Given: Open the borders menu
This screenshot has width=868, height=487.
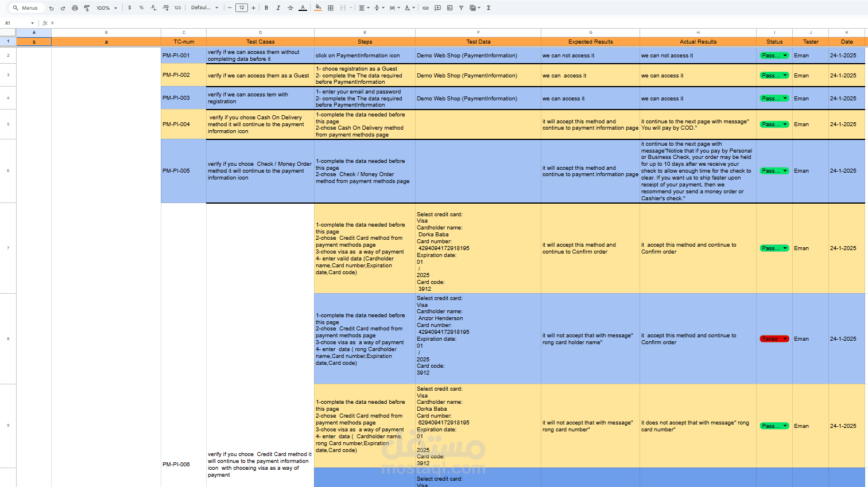Looking at the screenshot, I should 331,8.
